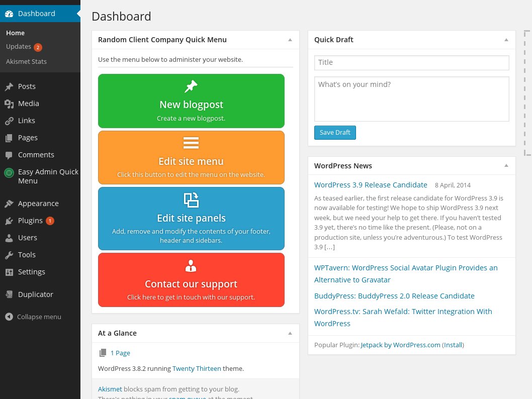This screenshot has width=532, height=399.
Task: Open Easy Admin Quick Menu label
Action: tap(48, 176)
